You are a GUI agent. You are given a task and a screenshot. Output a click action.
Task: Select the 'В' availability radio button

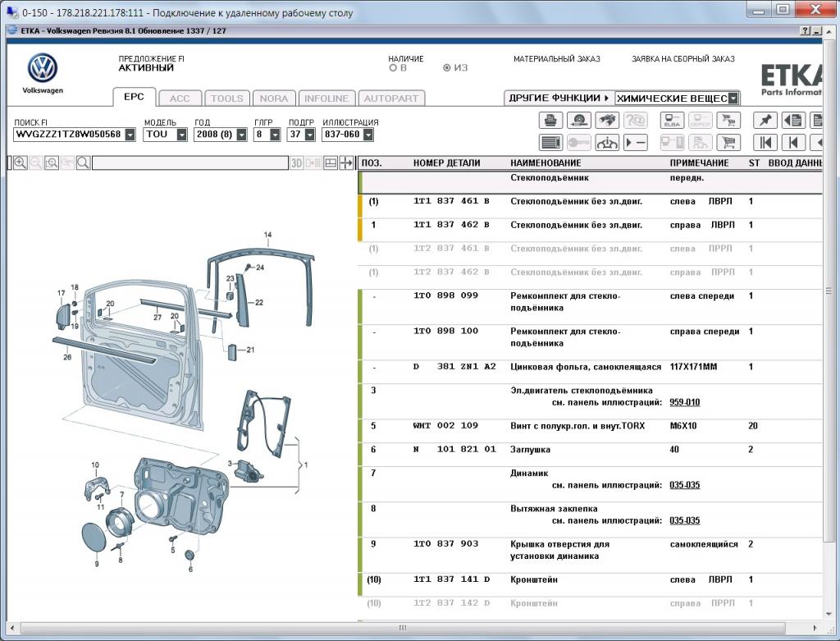(x=393, y=68)
